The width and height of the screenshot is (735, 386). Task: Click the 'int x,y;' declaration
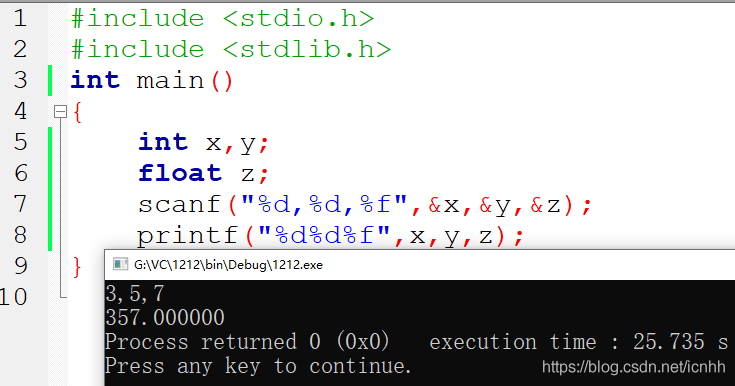point(203,143)
